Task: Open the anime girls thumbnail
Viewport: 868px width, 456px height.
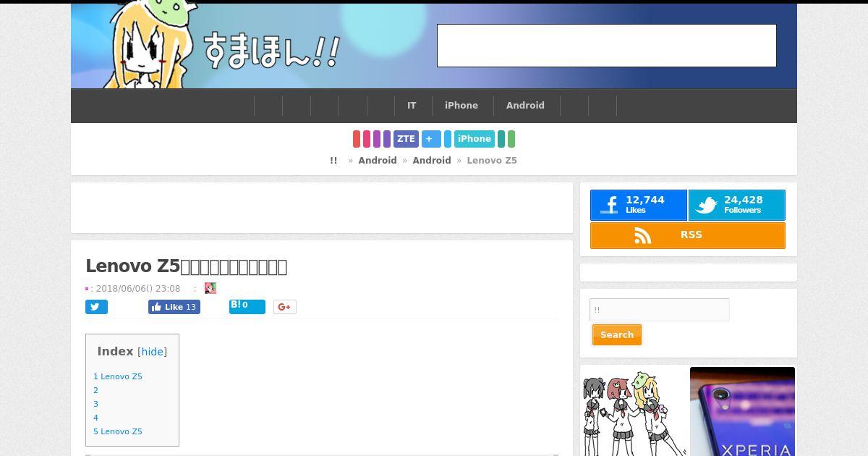Action: click(635, 411)
